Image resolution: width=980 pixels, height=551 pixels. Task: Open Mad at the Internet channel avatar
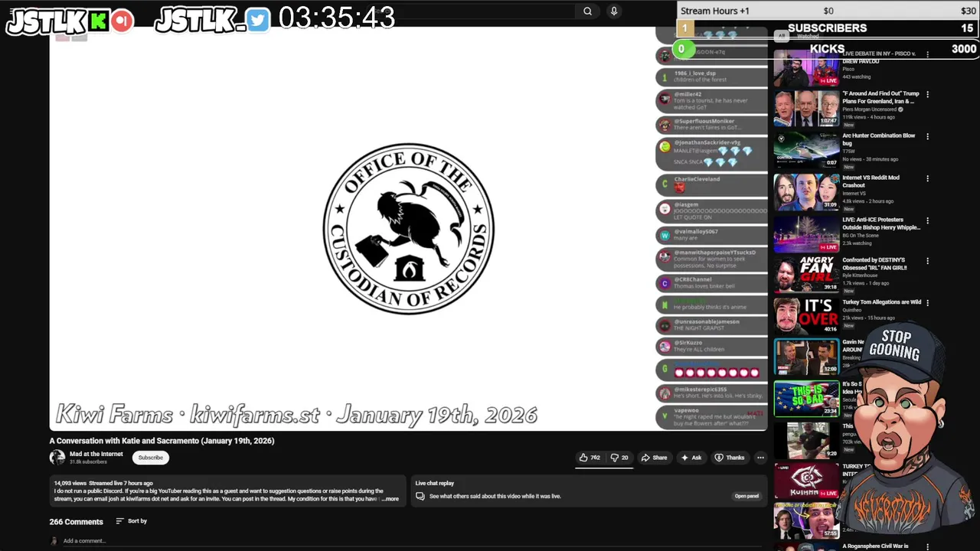(57, 458)
